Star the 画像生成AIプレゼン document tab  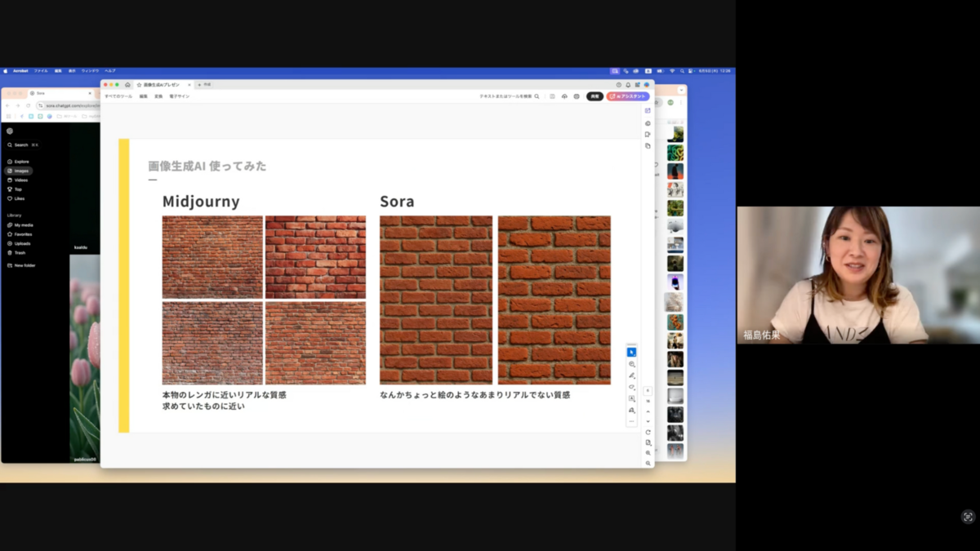click(x=139, y=84)
